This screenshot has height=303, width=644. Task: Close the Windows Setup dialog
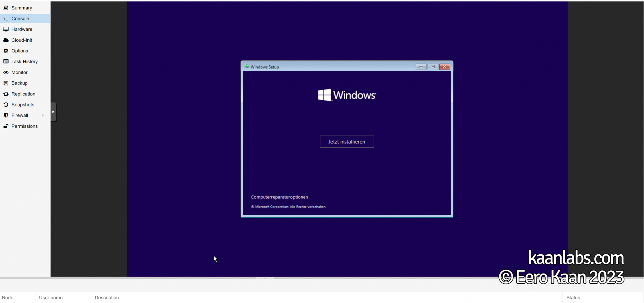pyautogui.click(x=445, y=67)
